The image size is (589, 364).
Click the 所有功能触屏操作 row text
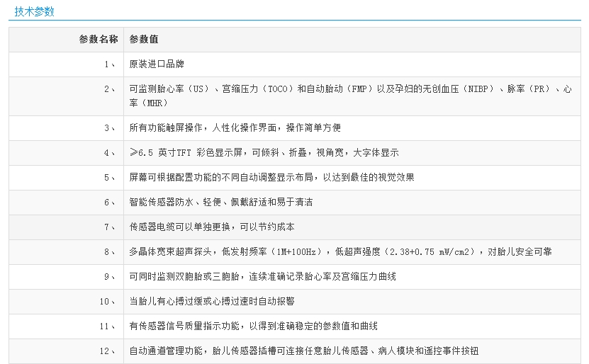(x=235, y=127)
